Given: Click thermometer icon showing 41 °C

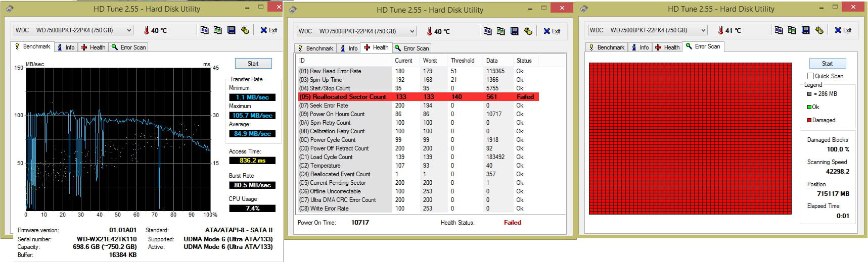Looking at the screenshot, I should [721, 30].
